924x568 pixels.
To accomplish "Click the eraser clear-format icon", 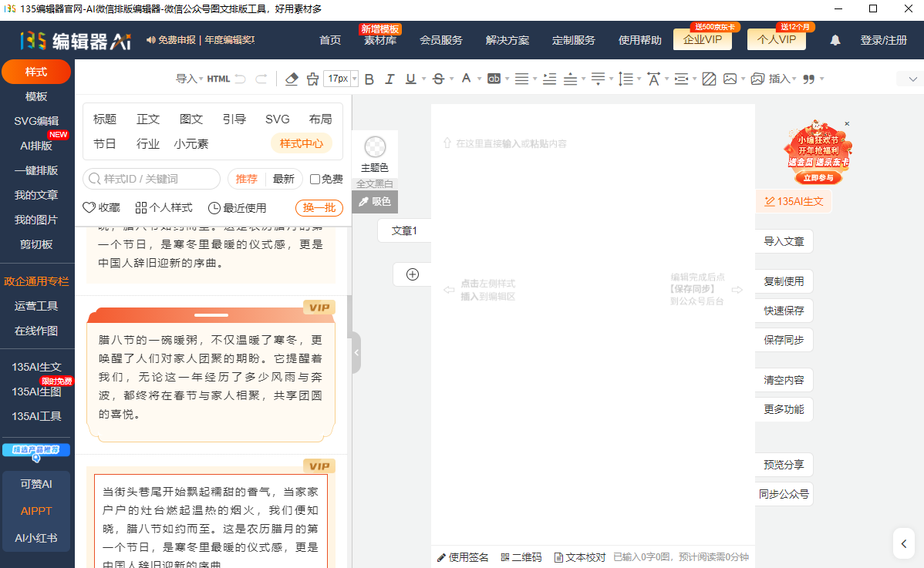I will (291, 79).
